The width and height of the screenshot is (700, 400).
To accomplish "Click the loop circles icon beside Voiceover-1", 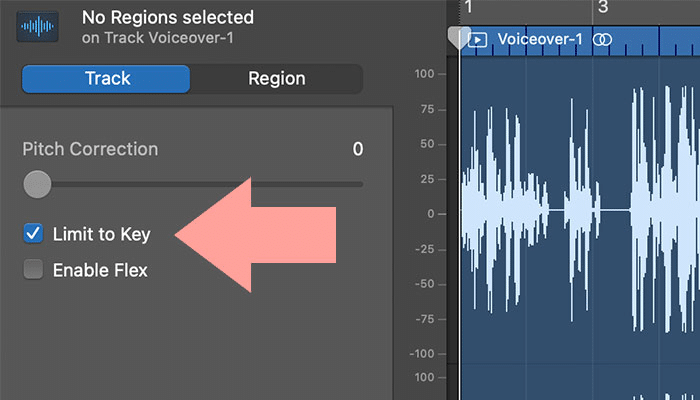I will (602, 40).
